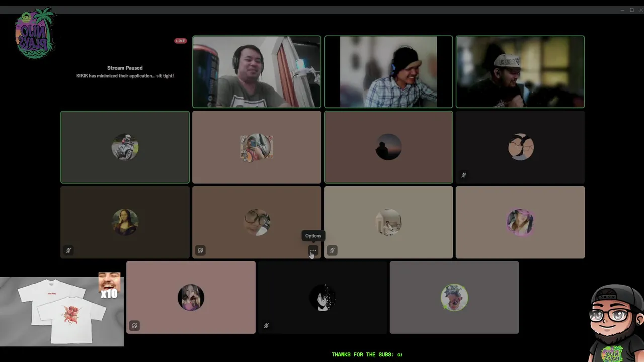644x362 pixels.
Task: Select the white room photo avatar
Action: 388,222
